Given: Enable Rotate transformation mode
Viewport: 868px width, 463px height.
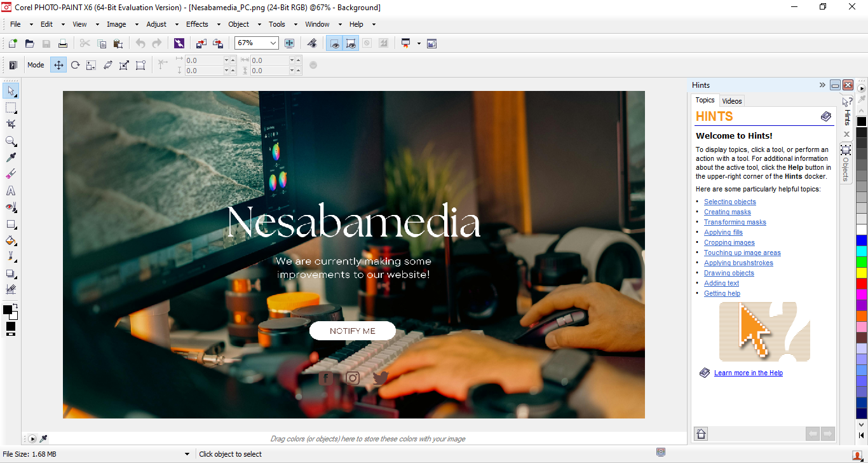Looking at the screenshot, I should click(75, 65).
